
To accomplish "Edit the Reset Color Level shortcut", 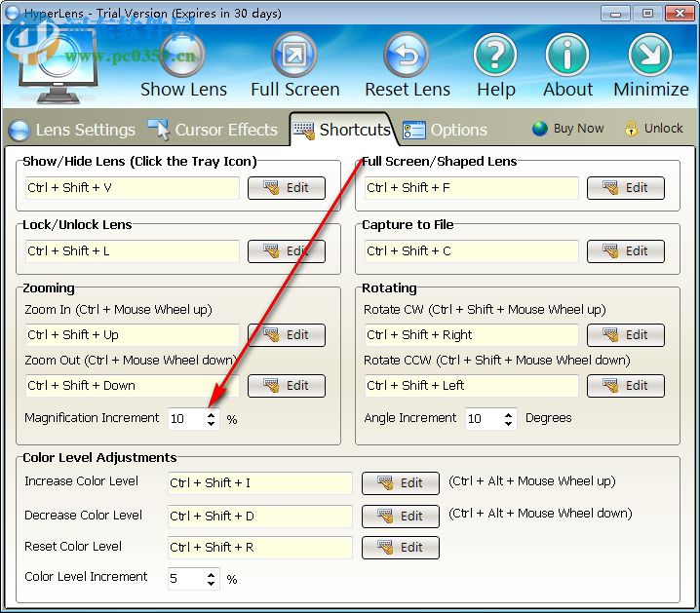I will coord(401,548).
